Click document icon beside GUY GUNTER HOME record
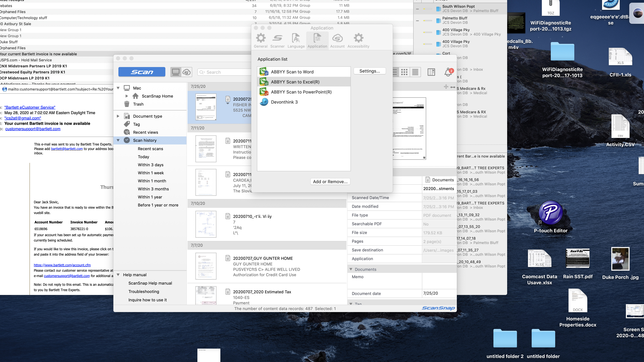Image resolution: width=644 pixels, height=362 pixels. (228, 258)
